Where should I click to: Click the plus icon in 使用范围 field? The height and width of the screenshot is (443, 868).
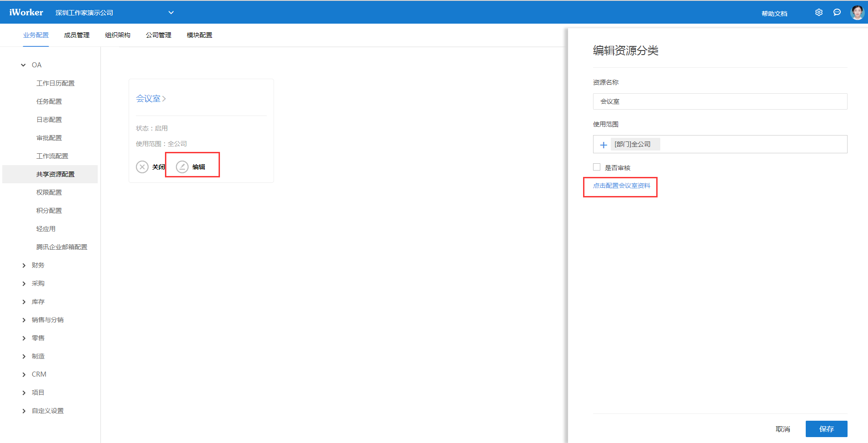click(604, 145)
